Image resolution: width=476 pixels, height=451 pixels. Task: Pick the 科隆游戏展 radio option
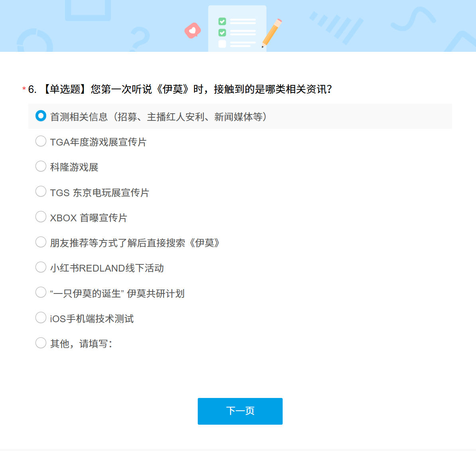point(41,166)
